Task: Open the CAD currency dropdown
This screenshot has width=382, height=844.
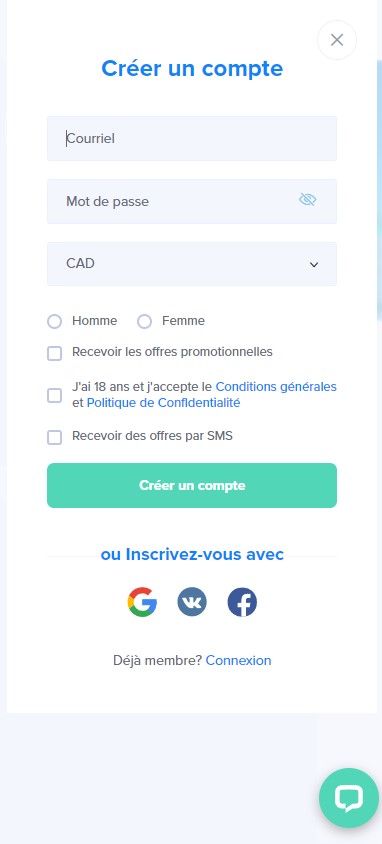Action: tap(192, 264)
